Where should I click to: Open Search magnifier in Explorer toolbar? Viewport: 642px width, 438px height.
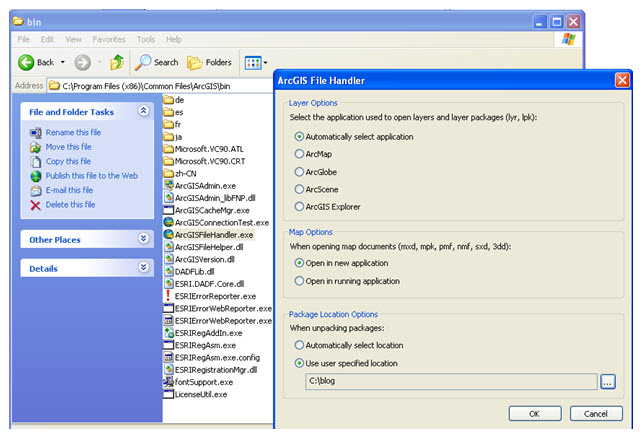[x=143, y=62]
